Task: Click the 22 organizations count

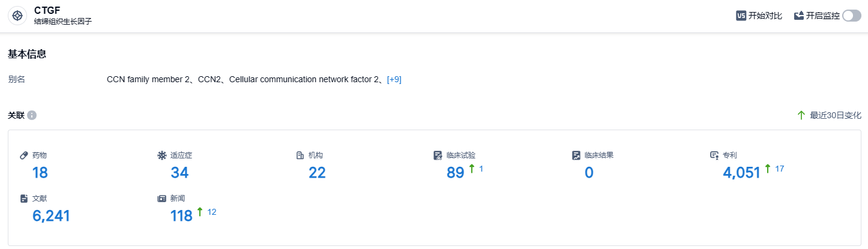Action: 317,173
